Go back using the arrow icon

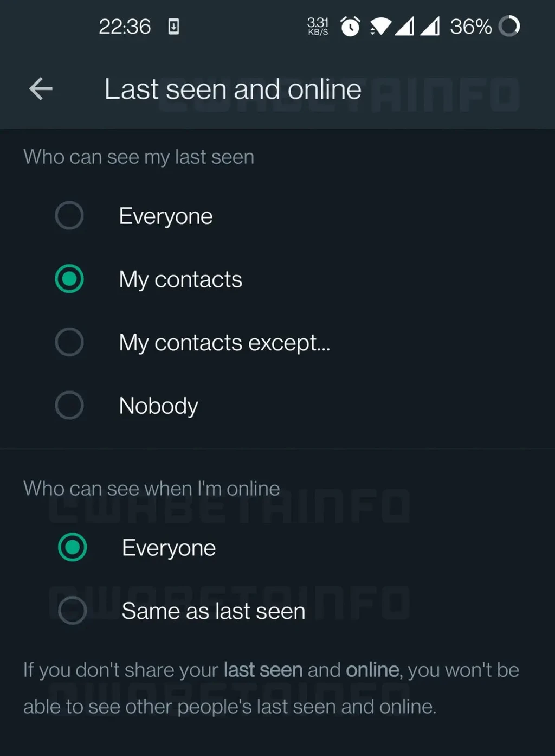pos(41,89)
